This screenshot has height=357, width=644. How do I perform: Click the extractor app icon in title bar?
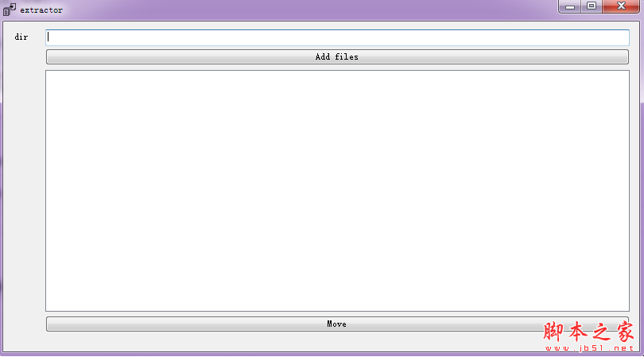[10, 10]
